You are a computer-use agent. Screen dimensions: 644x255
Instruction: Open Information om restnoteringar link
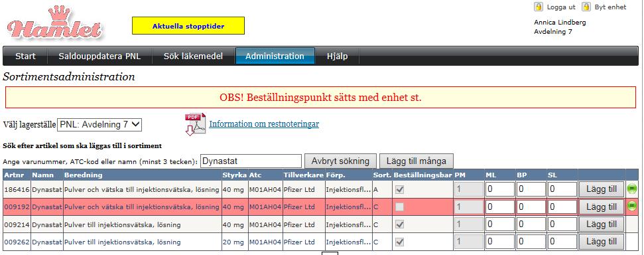pyautogui.click(x=264, y=124)
